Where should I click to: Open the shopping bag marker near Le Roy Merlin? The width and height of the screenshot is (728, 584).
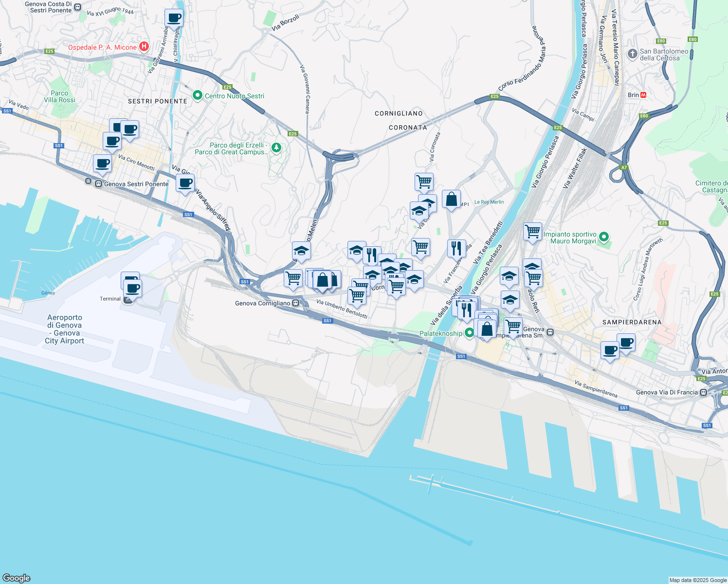coord(451,200)
